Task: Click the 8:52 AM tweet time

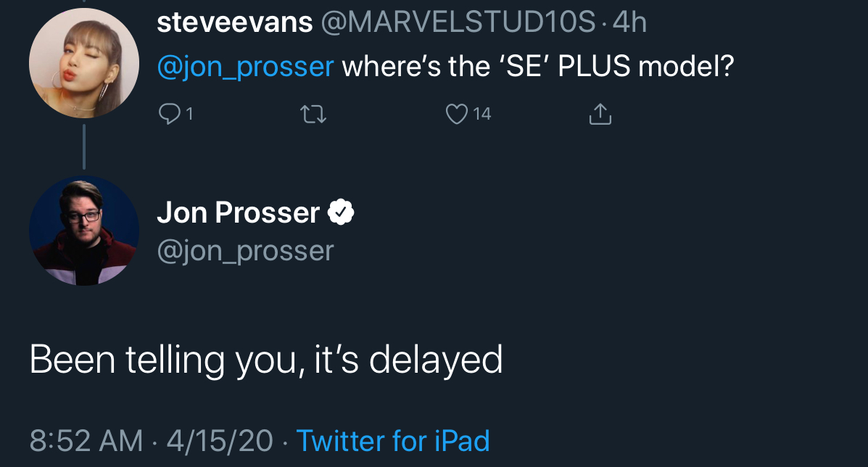Action: 86,441
